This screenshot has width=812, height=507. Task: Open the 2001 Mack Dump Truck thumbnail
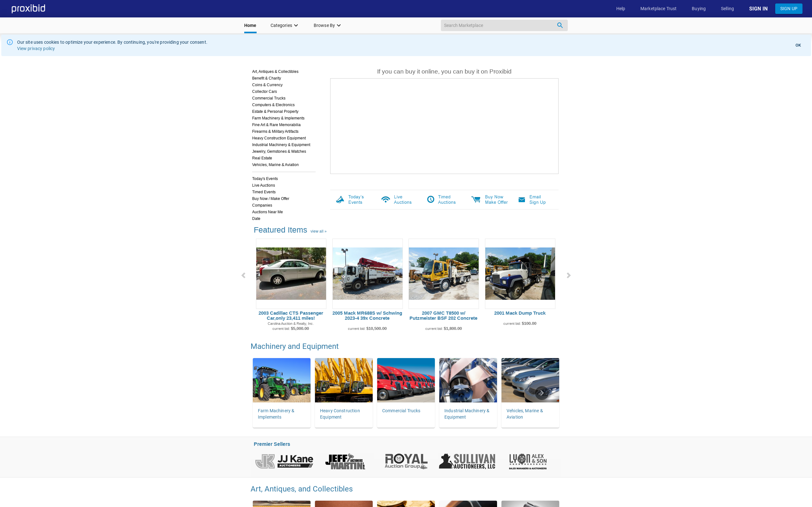click(x=520, y=273)
